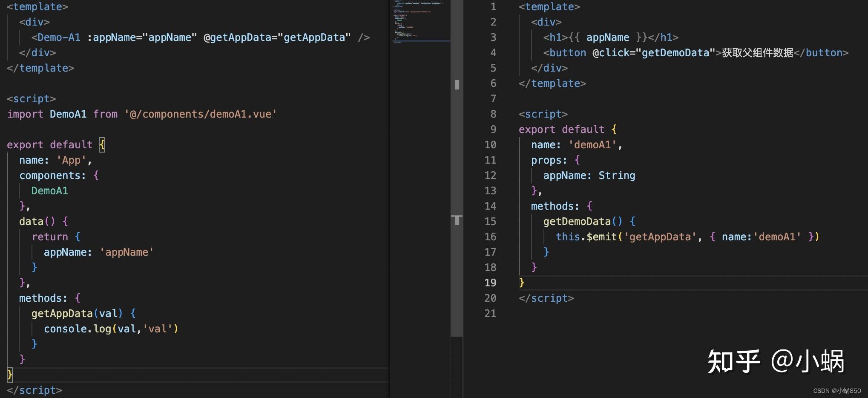Click '</script>' at the bottom of left editor
Viewport: 868px width, 398px height.
[x=34, y=390]
